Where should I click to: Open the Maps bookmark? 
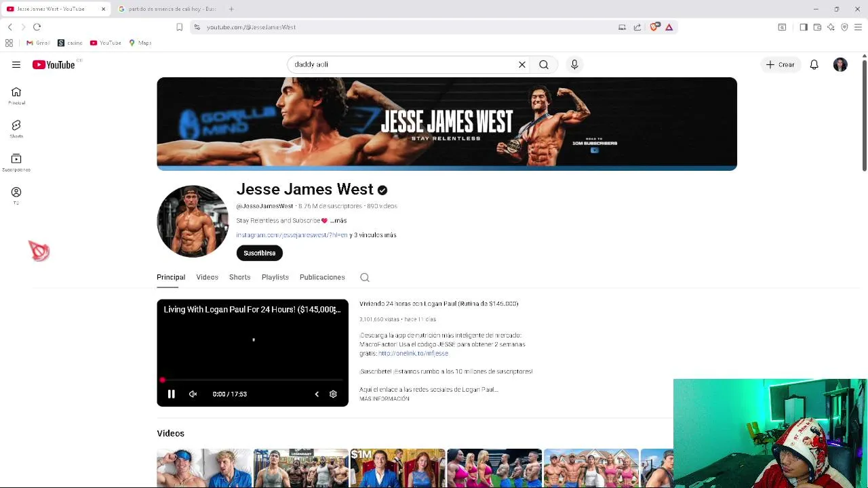[x=140, y=43]
